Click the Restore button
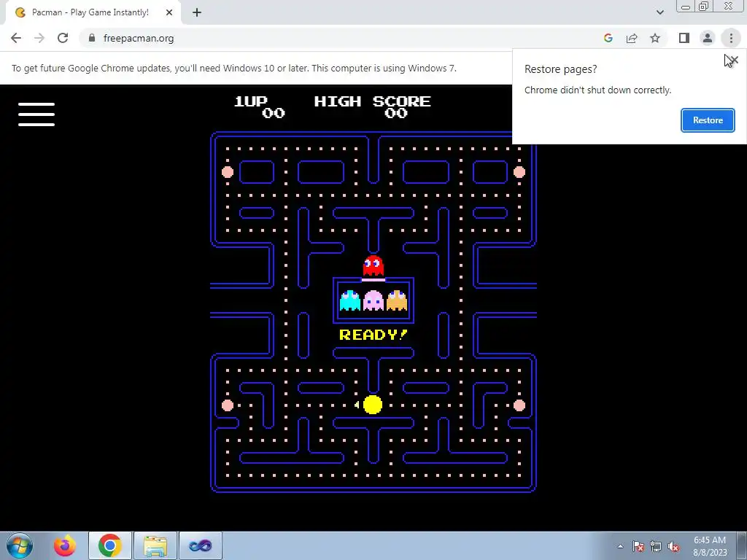 708,120
